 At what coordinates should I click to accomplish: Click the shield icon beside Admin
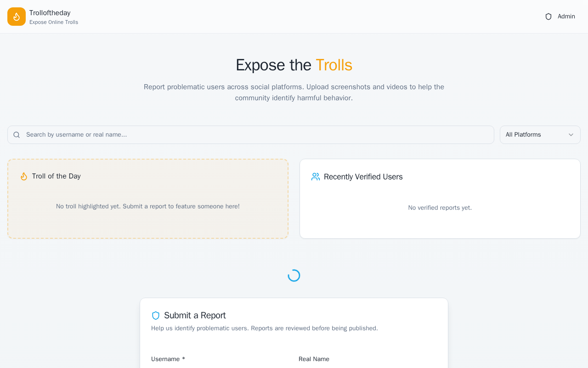point(548,17)
